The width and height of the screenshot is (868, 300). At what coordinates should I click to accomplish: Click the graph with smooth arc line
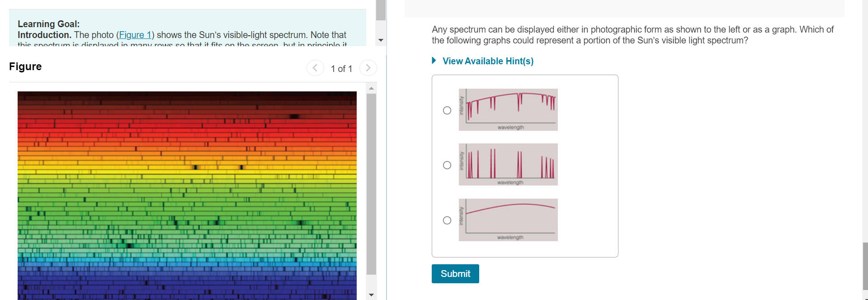tap(508, 220)
